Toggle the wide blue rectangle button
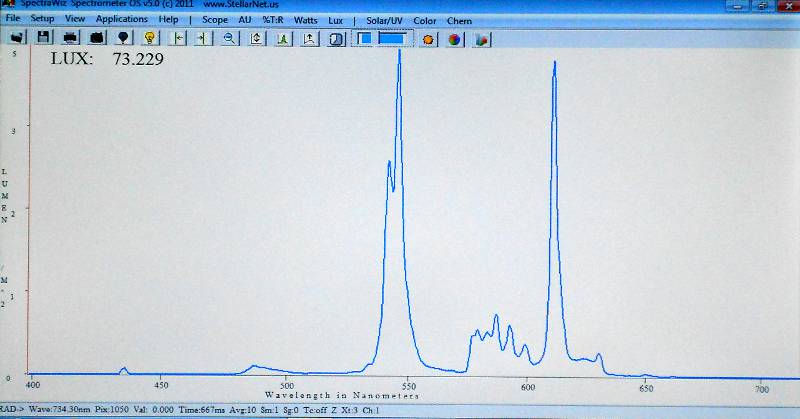 pyautogui.click(x=394, y=38)
